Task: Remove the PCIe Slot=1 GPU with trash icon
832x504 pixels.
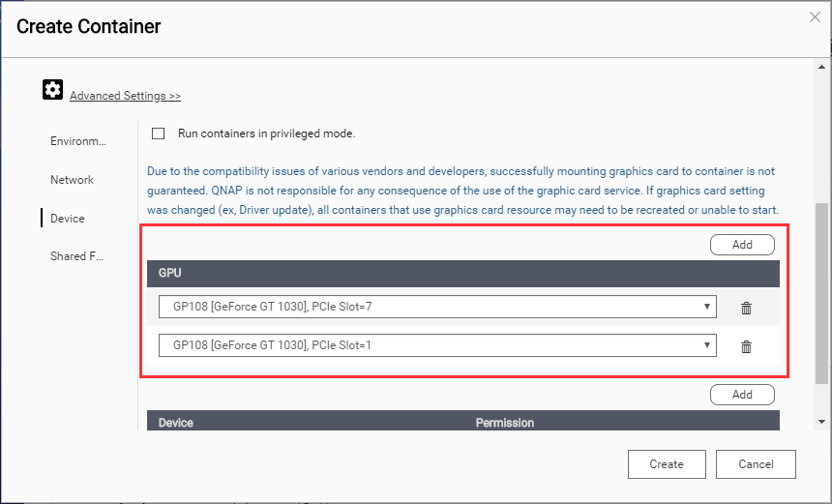Action: pos(746,346)
